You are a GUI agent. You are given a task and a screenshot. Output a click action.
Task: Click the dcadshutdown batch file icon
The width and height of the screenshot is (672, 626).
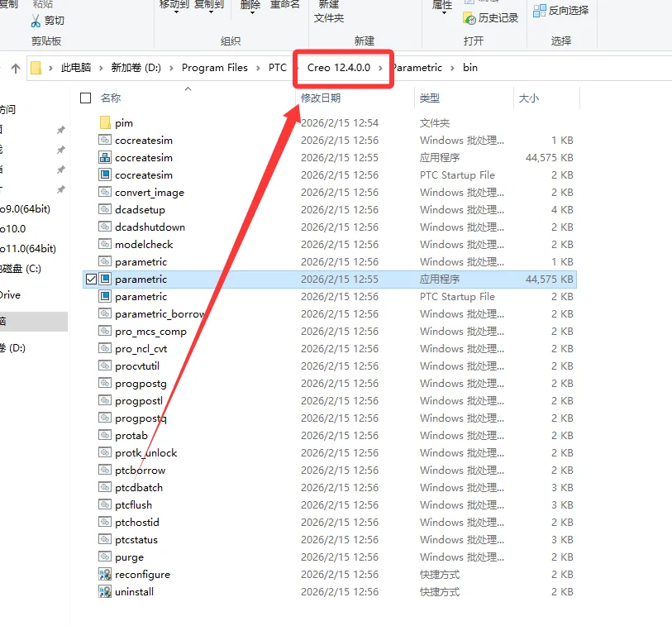105,227
